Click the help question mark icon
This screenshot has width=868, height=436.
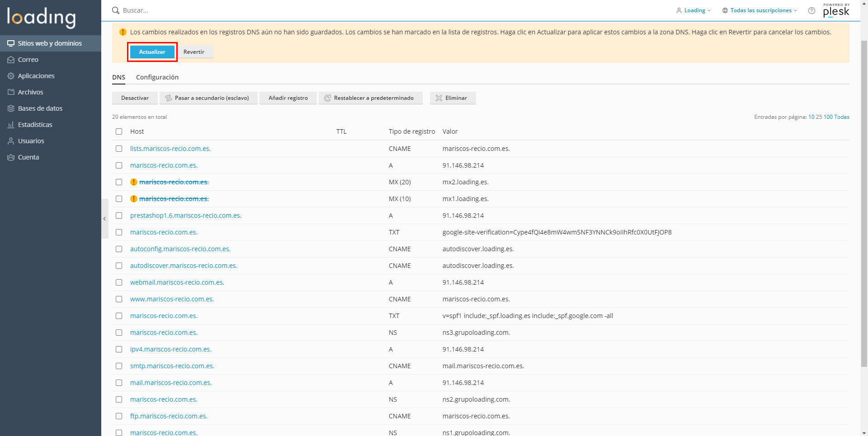[x=811, y=10]
